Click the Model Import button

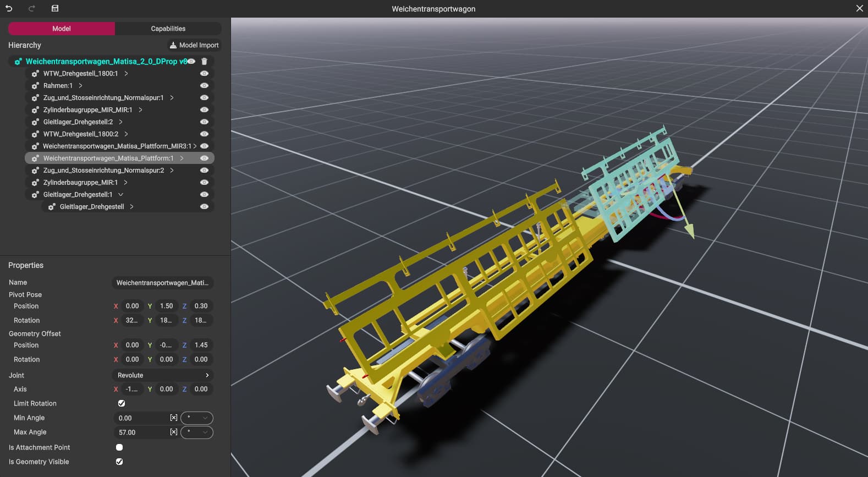click(194, 45)
